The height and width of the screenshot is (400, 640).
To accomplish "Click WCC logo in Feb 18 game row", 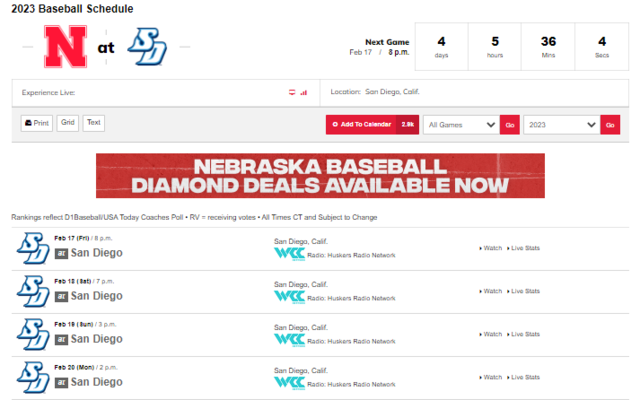I will coord(289,297).
